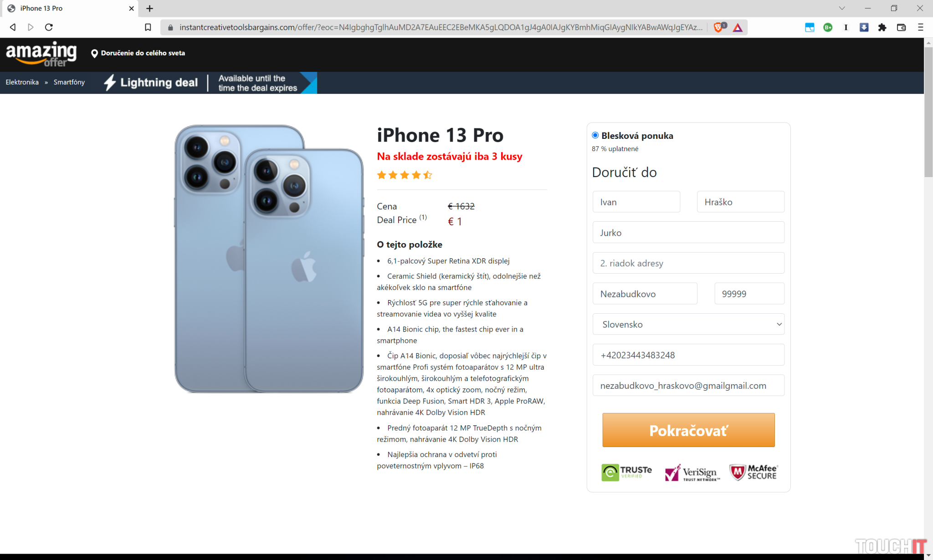Click the Pokračovať button
The width and height of the screenshot is (933, 560).
pos(688,430)
